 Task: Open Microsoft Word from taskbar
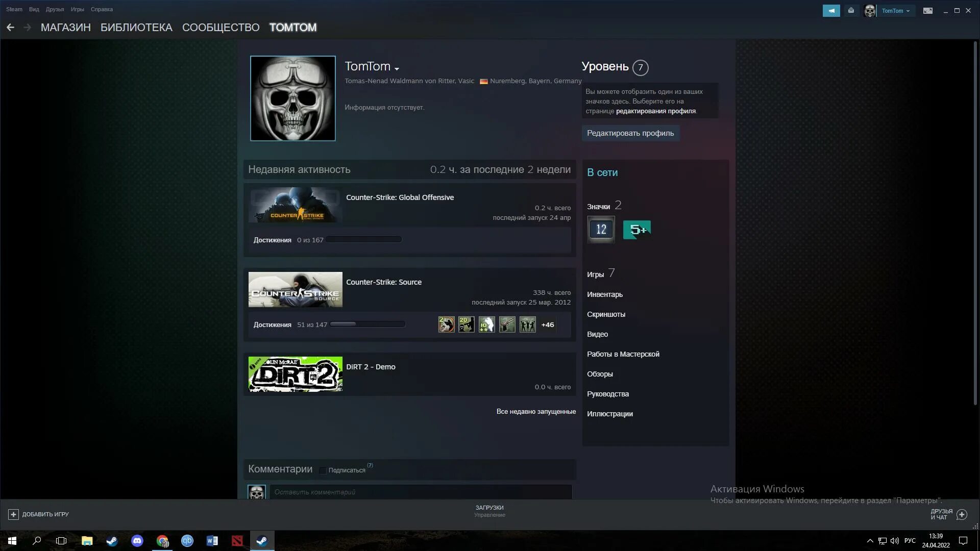pyautogui.click(x=212, y=541)
